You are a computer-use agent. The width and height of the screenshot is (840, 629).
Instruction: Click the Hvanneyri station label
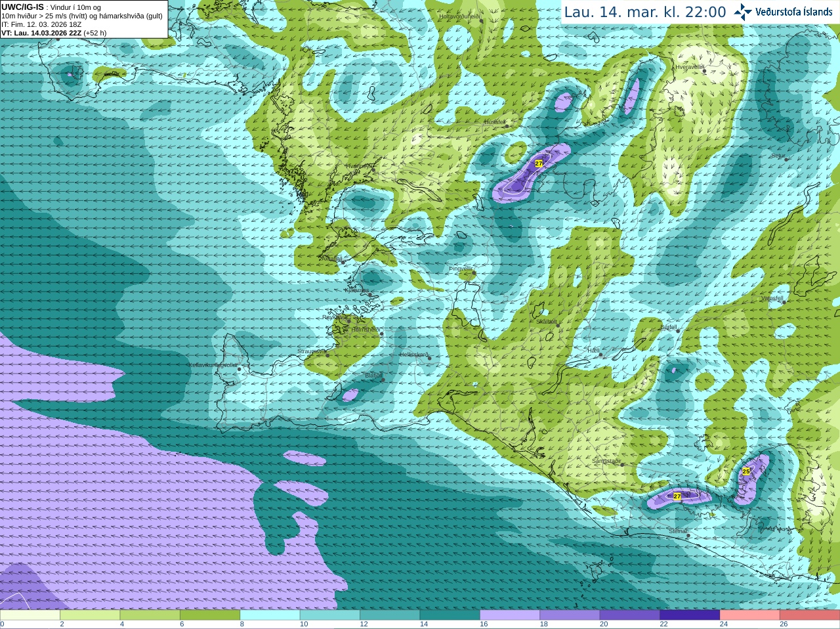[x=358, y=166]
